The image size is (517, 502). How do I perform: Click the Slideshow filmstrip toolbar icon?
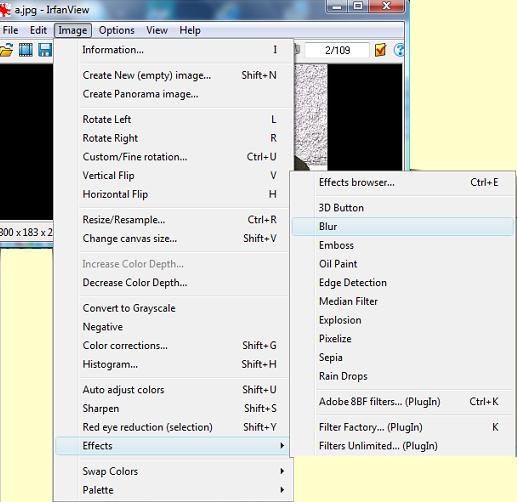(26, 50)
